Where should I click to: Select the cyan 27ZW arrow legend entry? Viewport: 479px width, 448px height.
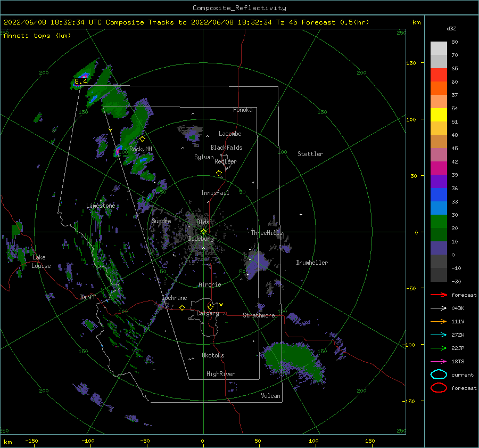tap(439, 335)
